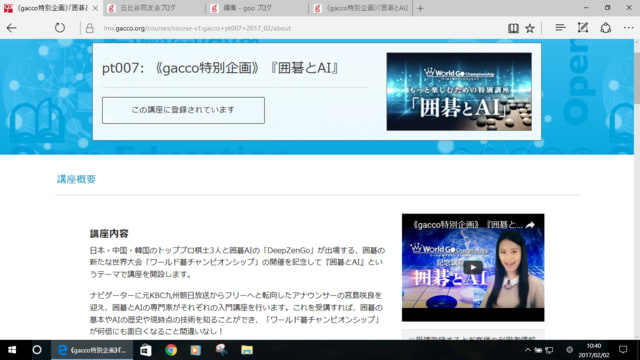Viewport: 640px width, 360px height.
Task: Show hidden tray icons chevron
Action: pyautogui.click(x=527, y=350)
